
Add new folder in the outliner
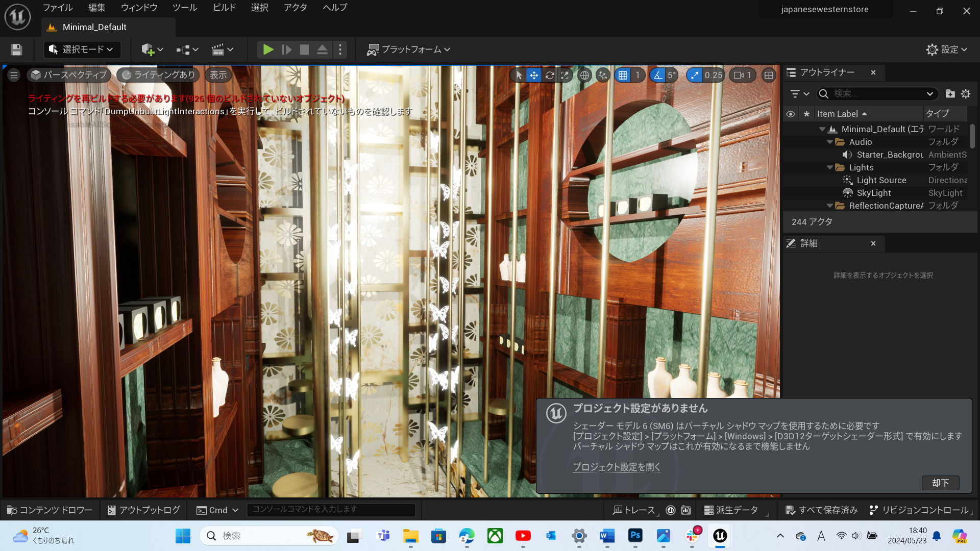coord(950,94)
